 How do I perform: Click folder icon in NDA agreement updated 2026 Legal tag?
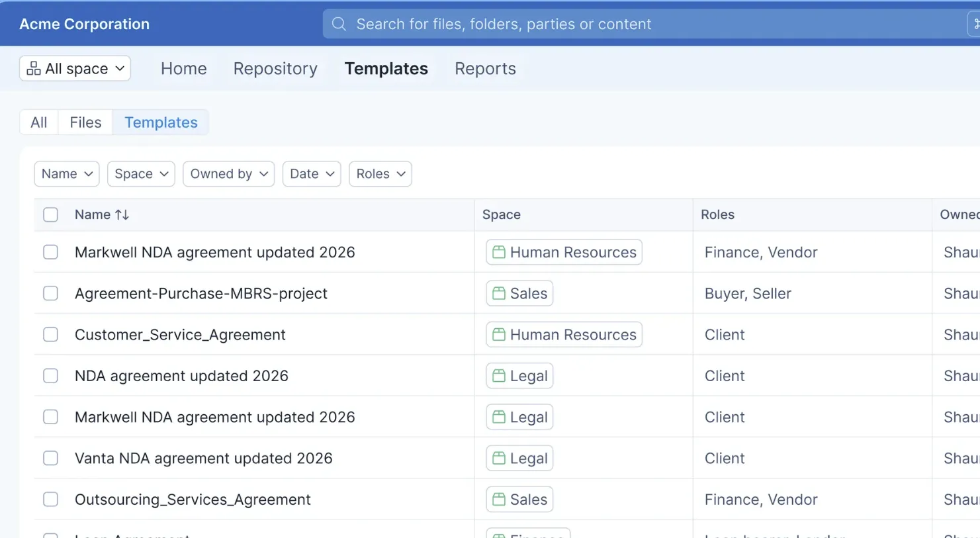(499, 376)
